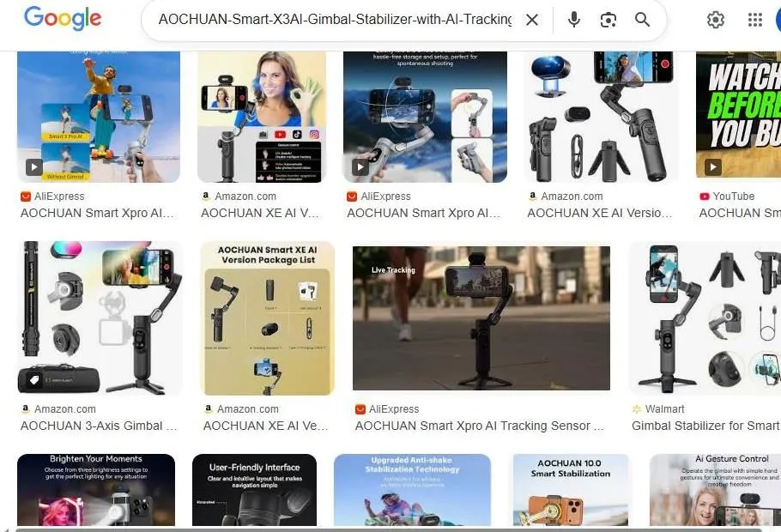Click Amazon icon beside 3-Axis Gimbal result
Image resolution: width=781 pixels, height=532 pixels.
(x=26, y=409)
